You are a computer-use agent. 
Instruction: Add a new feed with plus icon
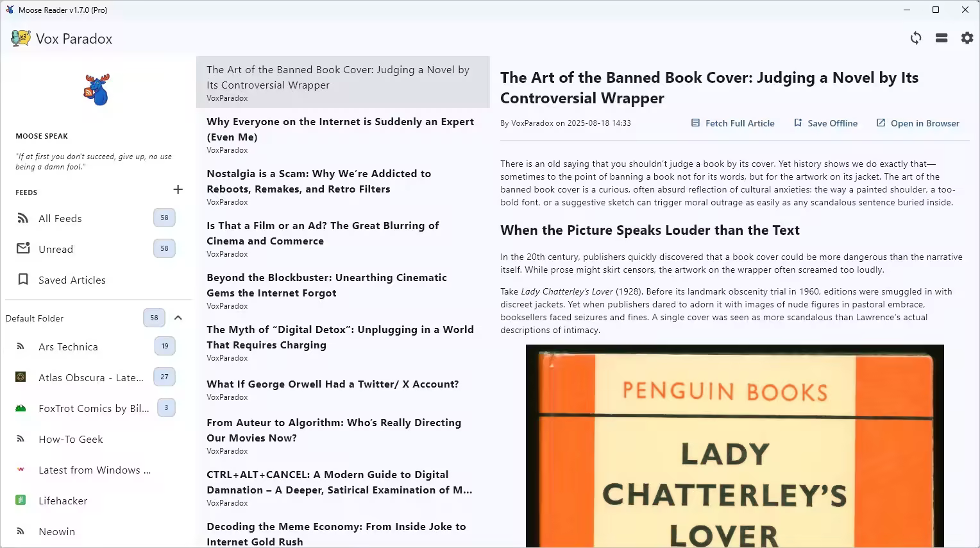[x=178, y=189]
